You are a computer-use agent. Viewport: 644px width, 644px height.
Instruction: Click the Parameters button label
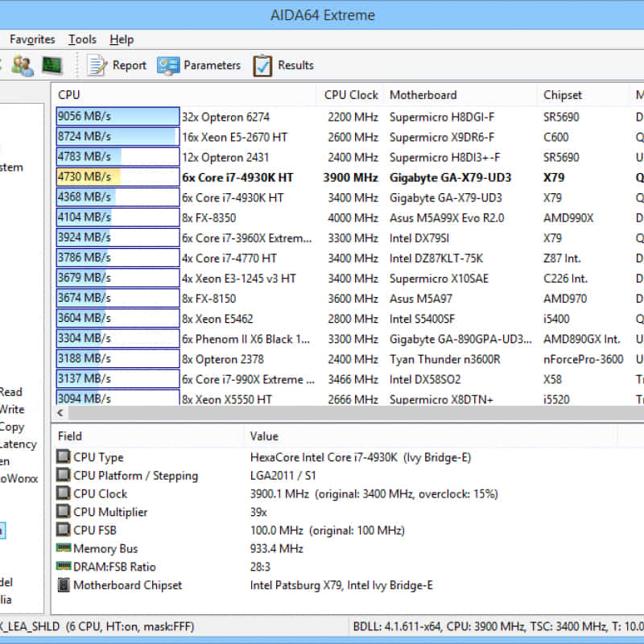pyautogui.click(x=212, y=65)
